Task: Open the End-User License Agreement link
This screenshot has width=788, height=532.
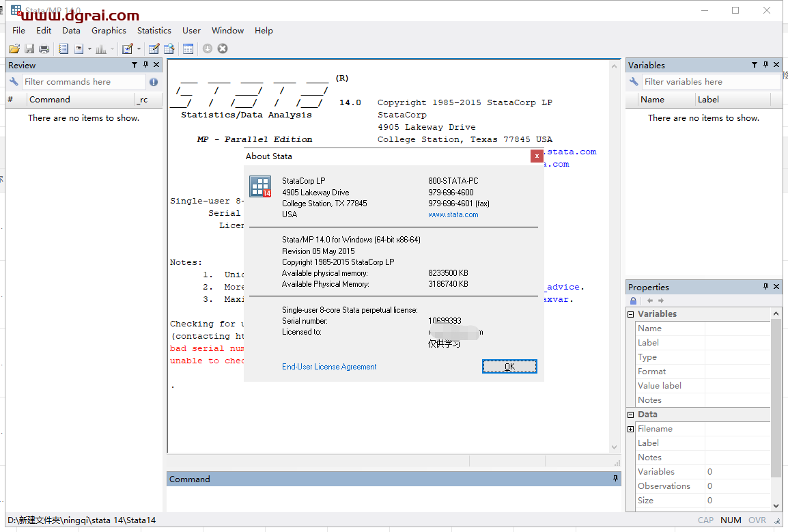Action: coord(329,367)
